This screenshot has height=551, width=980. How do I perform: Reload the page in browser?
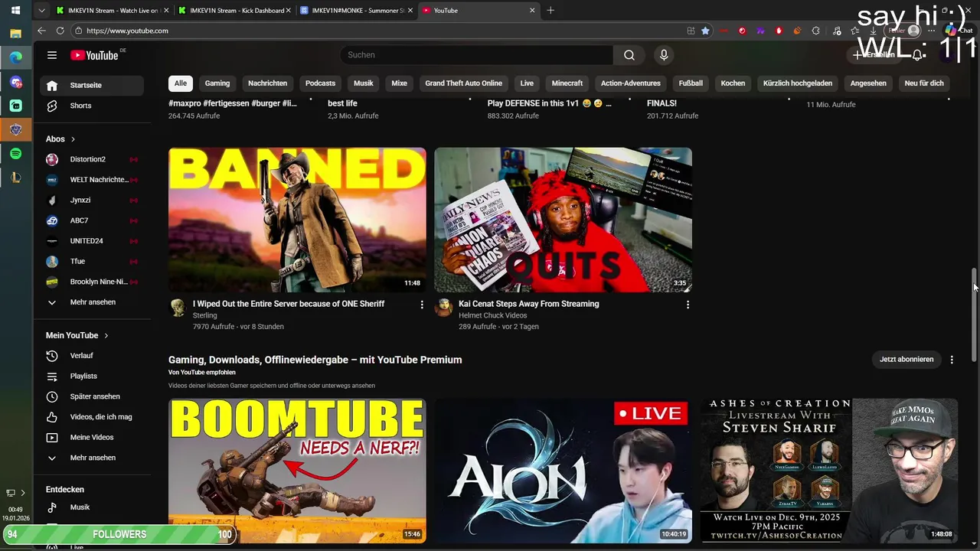click(60, 31)
